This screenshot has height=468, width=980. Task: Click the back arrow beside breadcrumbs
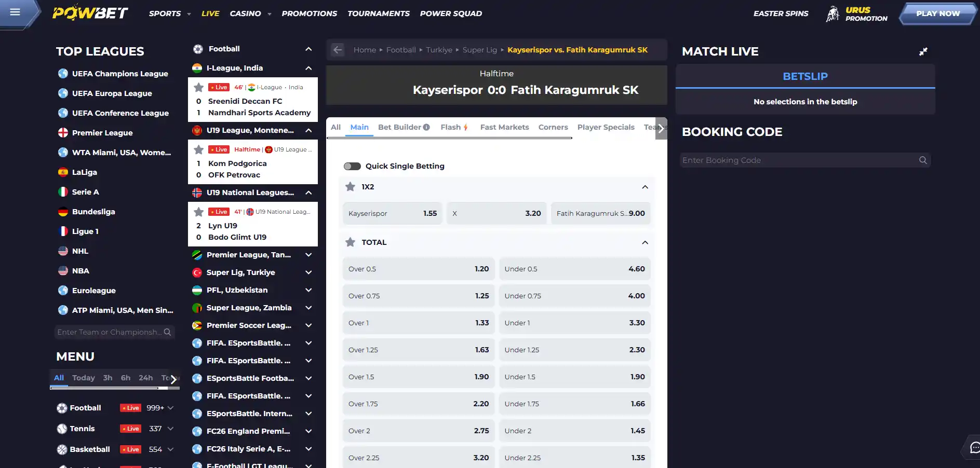point(338,50)
